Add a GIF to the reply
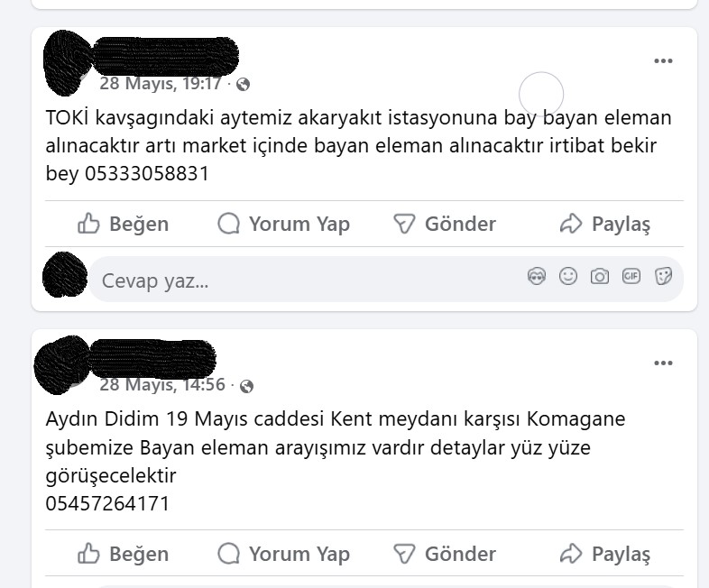 [x=631, y=276]
